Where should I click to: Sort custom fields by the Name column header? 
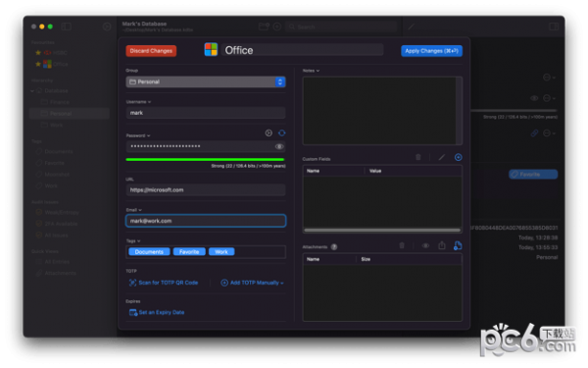[334, 171]
